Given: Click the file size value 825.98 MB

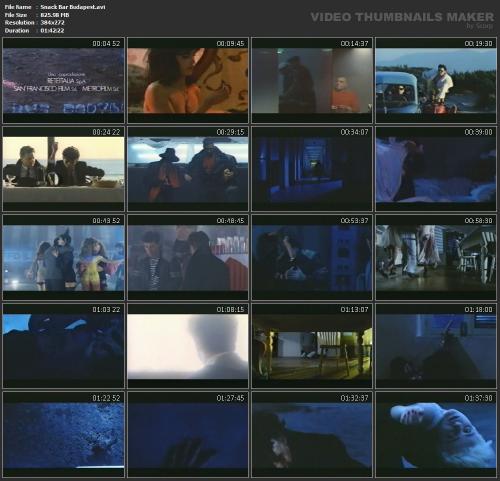Looking at the screenshot, I should (x=55, y=15).
